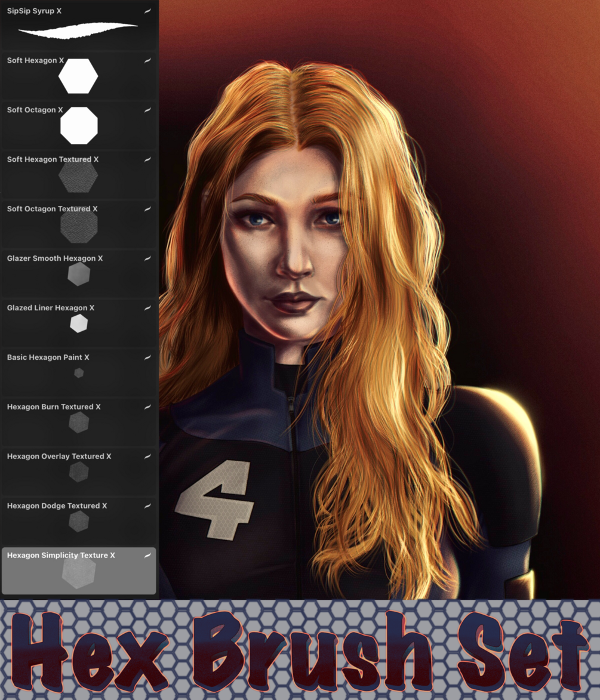600x700 pixels.
Task: Select the Glazed Liner Hexagon X brush
Action: [79, 323]
